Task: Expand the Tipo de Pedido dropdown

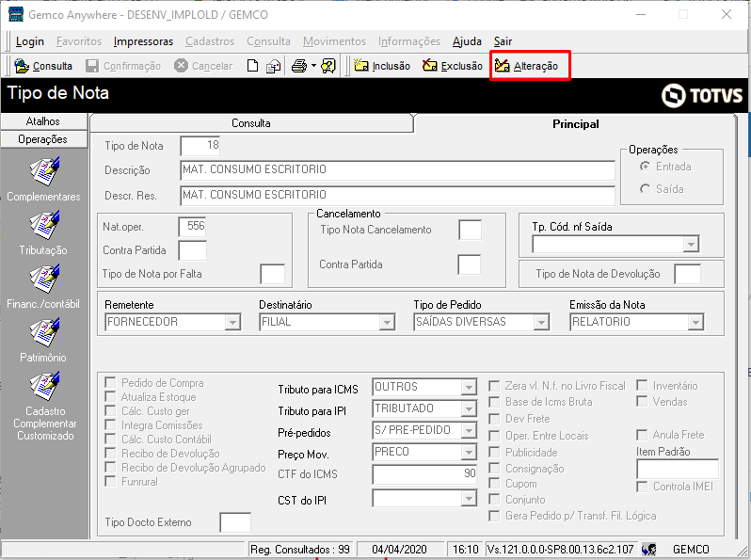Action: click(x=541, y=323)
